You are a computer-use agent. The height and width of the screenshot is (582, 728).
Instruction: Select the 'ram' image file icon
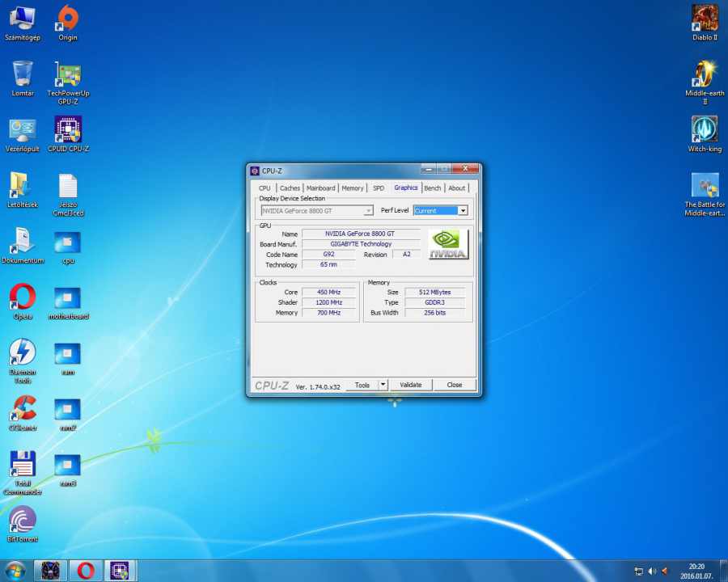[x=68, y=358]
